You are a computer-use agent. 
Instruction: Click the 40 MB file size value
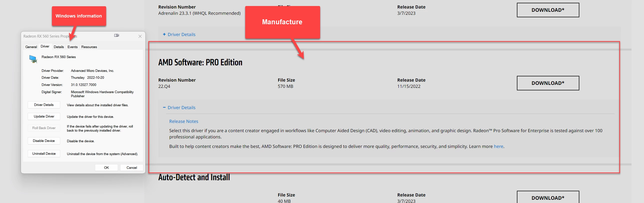click(x=284, y=201)
